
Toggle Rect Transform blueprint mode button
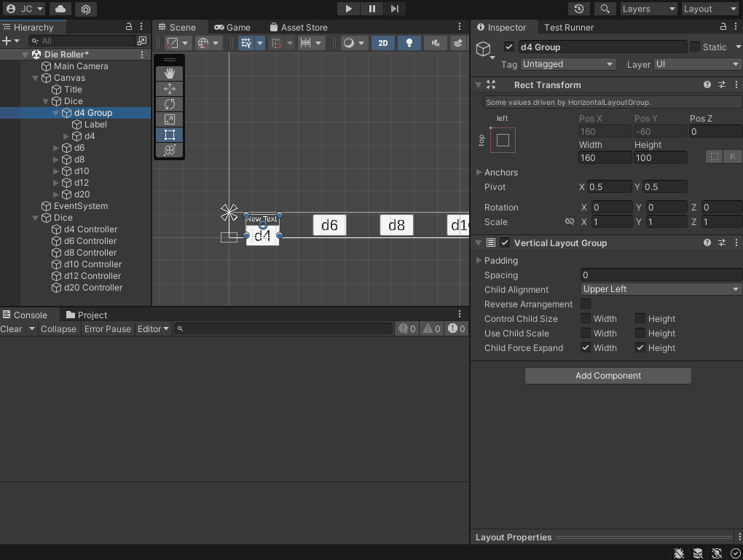pos(714,157)
